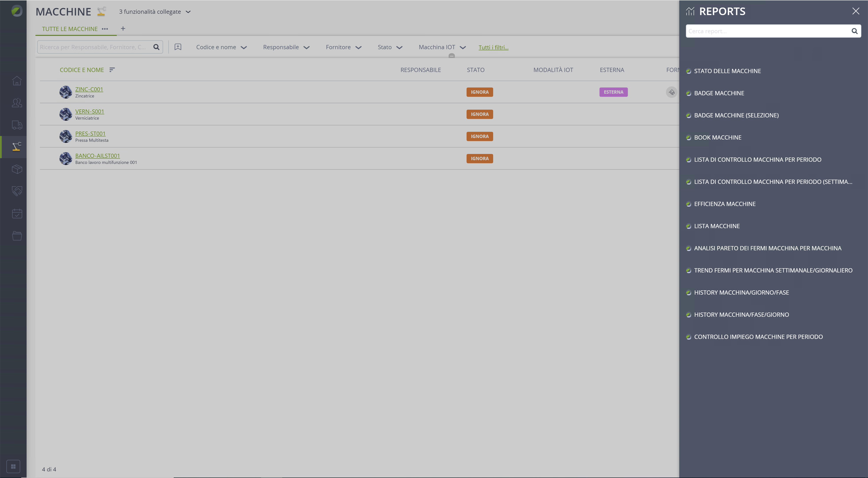This screenshot has height=478, width=868.
Task: Open CONTROLLO IMPIEGO MACCHINE PER PERIODO report
Action: [758, 337]
